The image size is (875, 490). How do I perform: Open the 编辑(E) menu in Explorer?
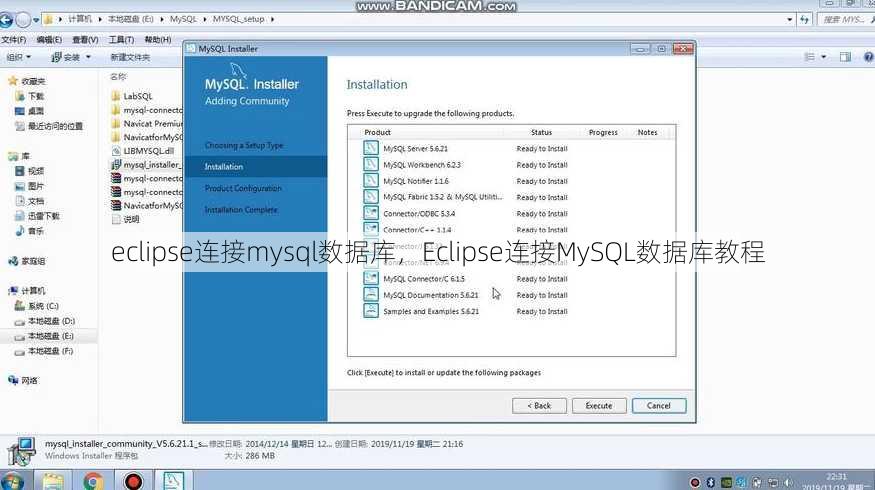[x=49, y=40]
